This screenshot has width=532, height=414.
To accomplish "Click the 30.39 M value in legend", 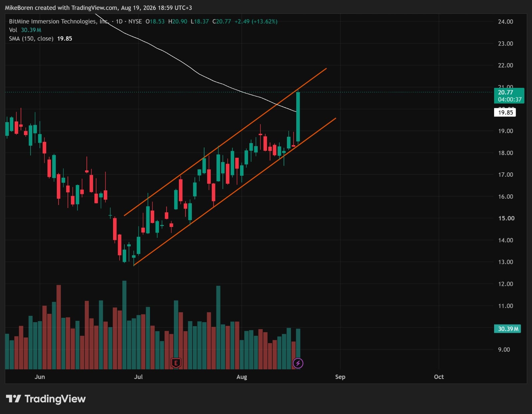I will 31,30.
